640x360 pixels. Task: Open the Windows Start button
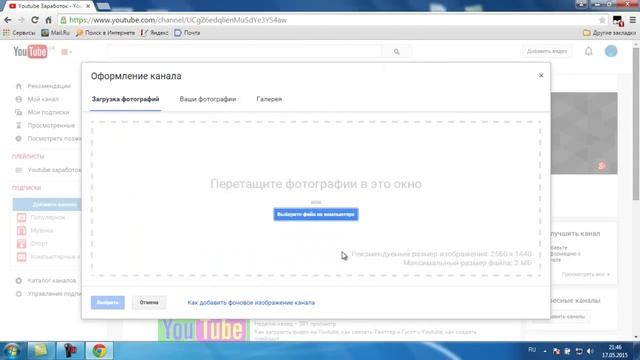coord(11,351)
